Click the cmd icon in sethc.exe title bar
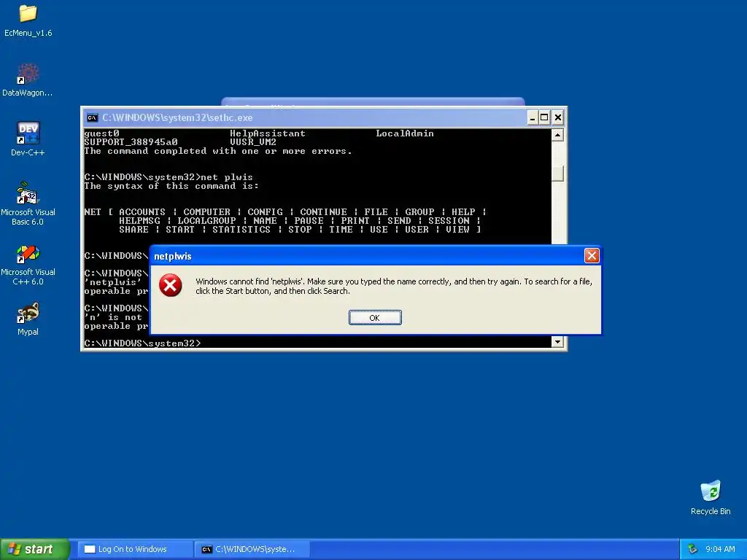 [x=92, y=117]
